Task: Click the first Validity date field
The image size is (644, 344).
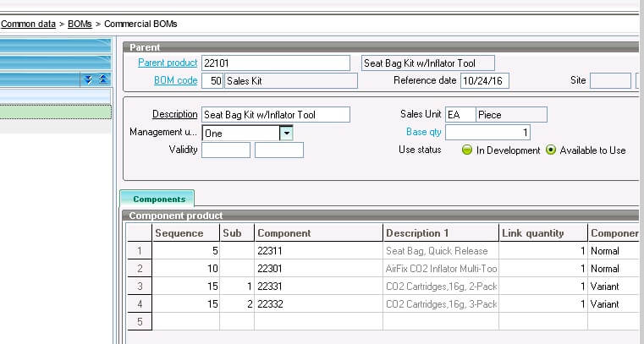Action: pos(225,150)
